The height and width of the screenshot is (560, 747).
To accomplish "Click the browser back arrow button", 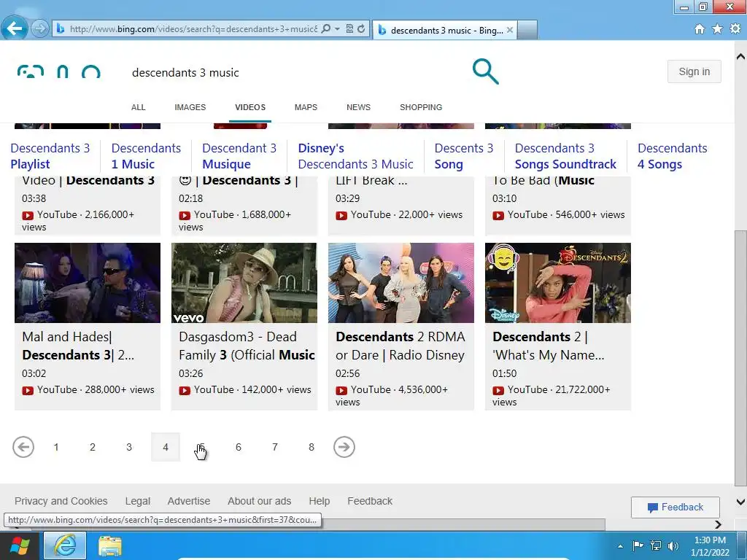I will click(15, 28).
